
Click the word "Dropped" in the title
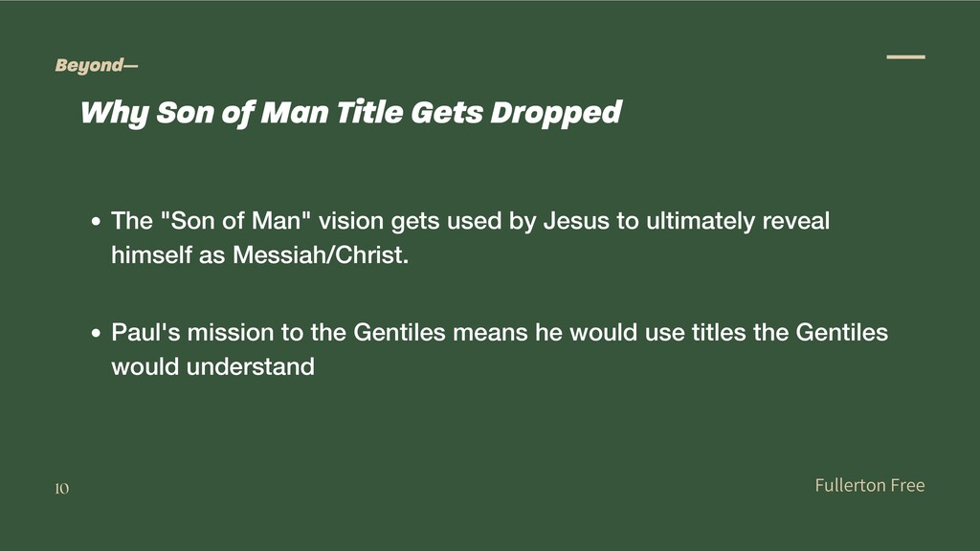pos(556,113)
